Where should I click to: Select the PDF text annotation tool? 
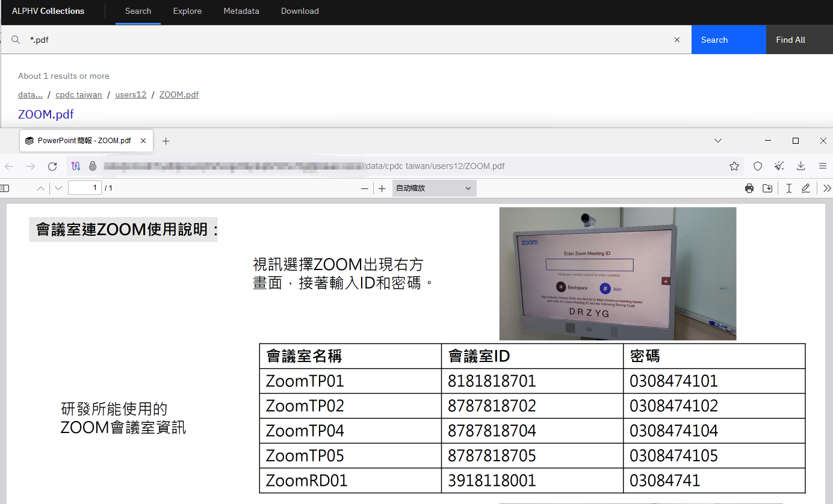[788, 188]
